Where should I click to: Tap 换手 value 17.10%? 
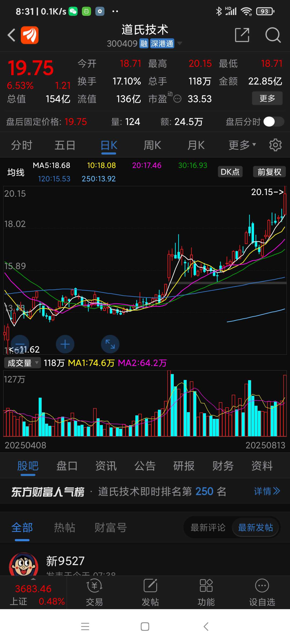pos(126,81)
